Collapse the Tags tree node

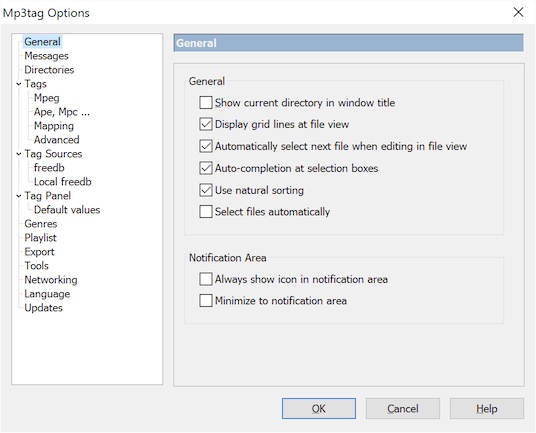(19, 84)
